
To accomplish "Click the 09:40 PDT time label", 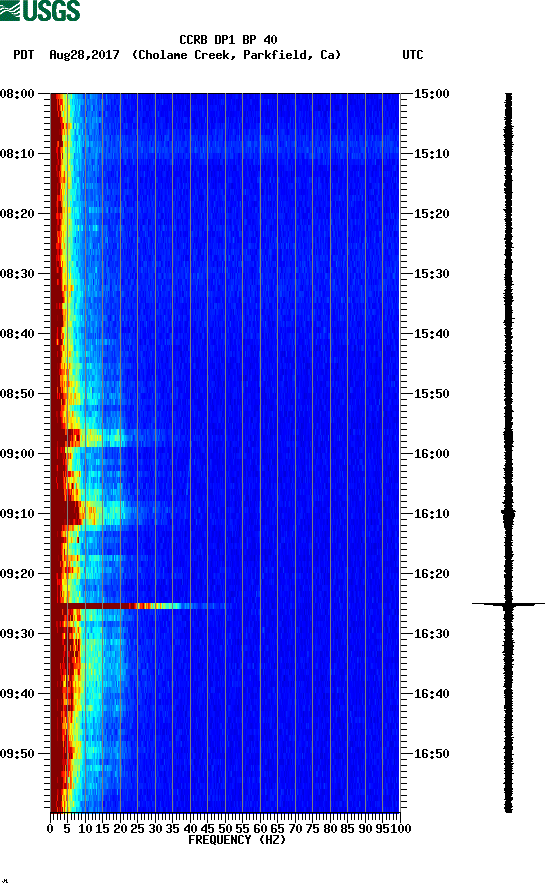I will click(x=18, y=694).
